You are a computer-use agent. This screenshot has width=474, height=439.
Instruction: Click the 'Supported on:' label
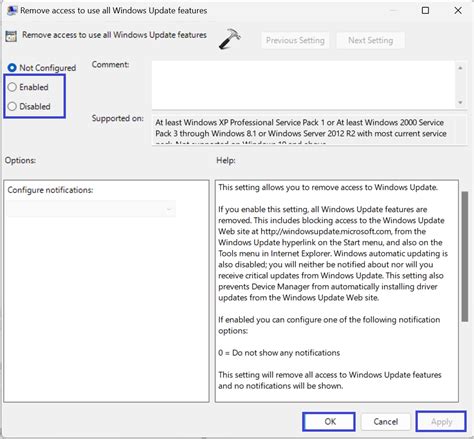[118, 118]
